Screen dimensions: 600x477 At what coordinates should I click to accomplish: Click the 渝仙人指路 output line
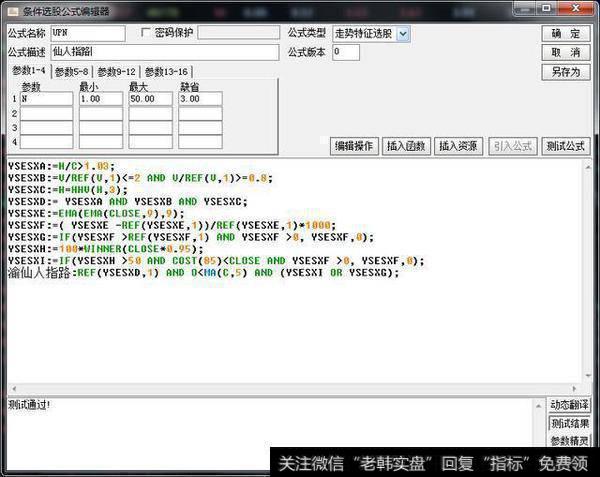[x=204, y=273]
